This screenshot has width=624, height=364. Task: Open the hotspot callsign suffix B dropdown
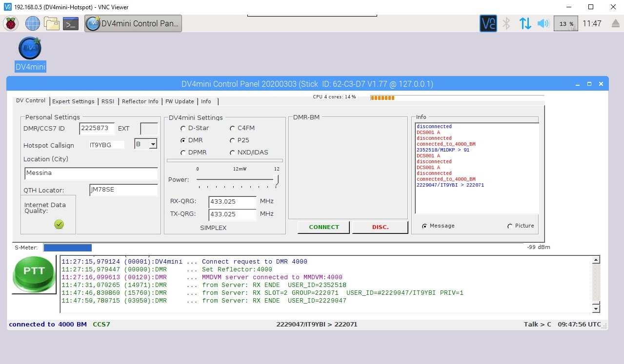(153, 144)
